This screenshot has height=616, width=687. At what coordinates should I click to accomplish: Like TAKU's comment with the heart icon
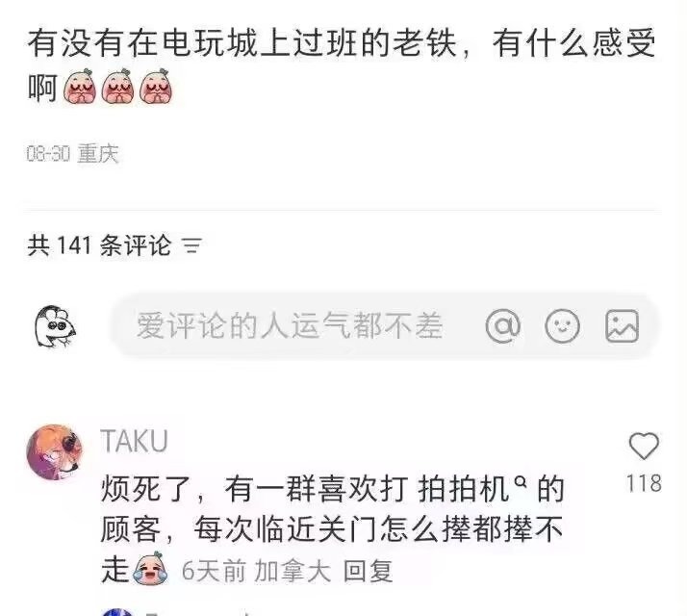click(644, 446)
